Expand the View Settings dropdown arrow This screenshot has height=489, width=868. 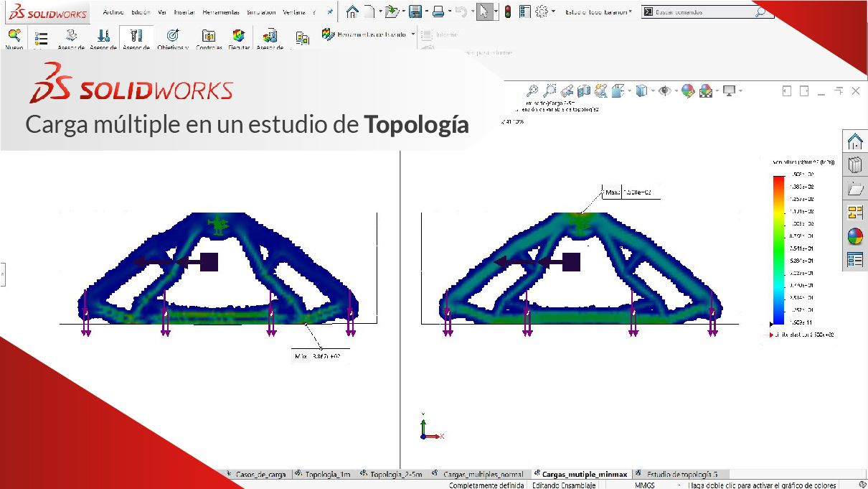tap(740, 91)
